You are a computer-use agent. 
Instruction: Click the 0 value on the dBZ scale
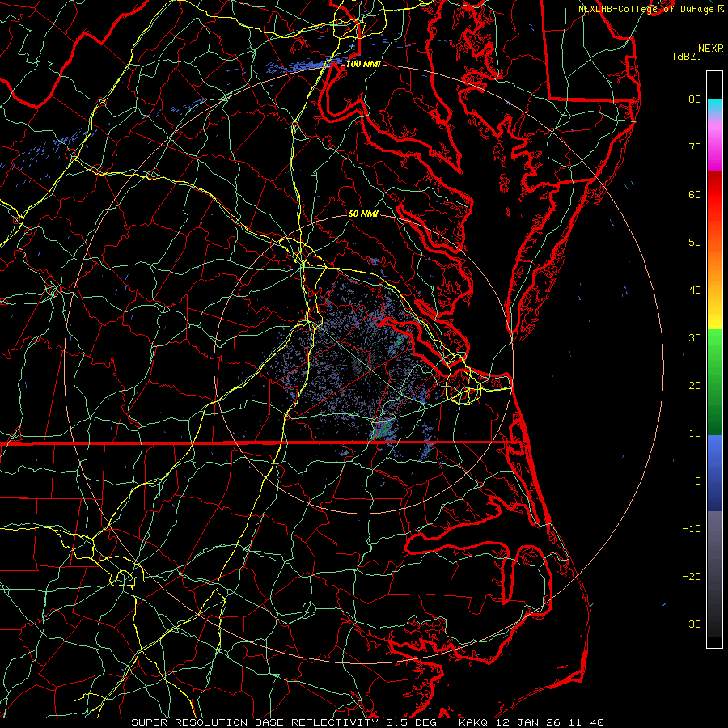coord(698,481)
